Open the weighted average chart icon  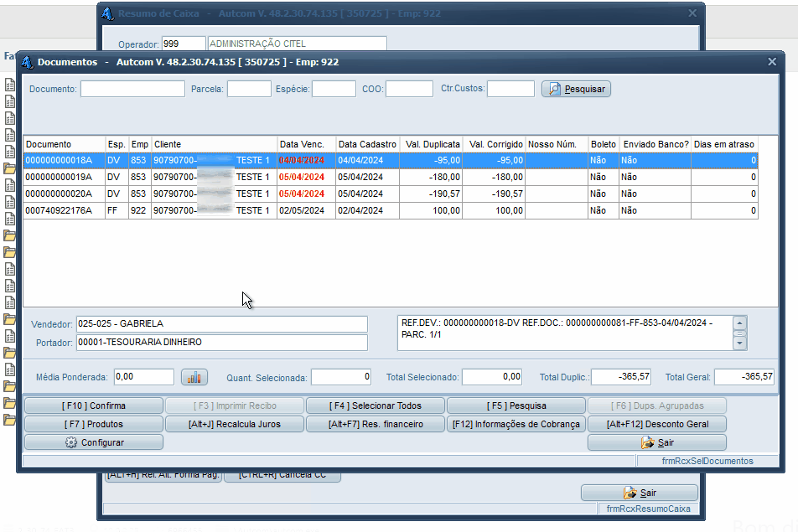pos(194,377)
